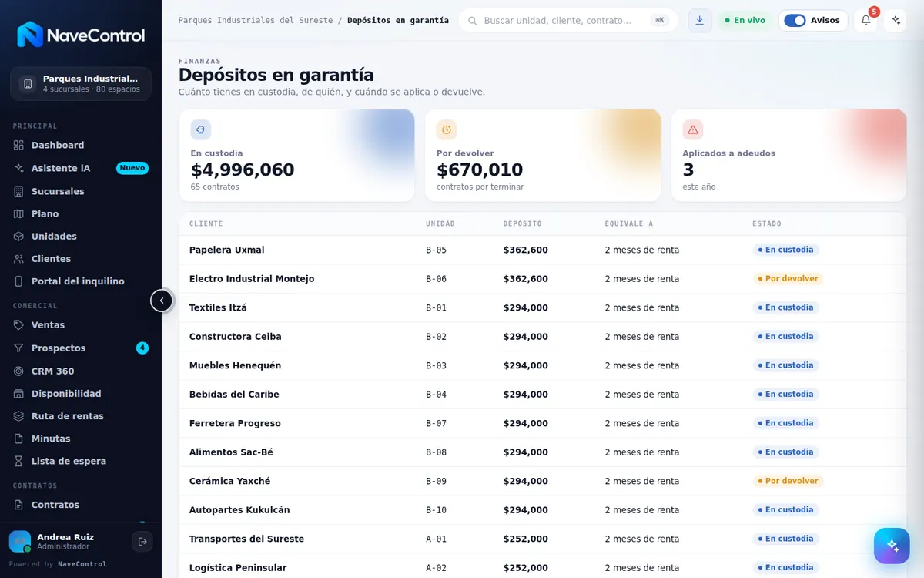Open the Dashboard sidebar item

81,145
